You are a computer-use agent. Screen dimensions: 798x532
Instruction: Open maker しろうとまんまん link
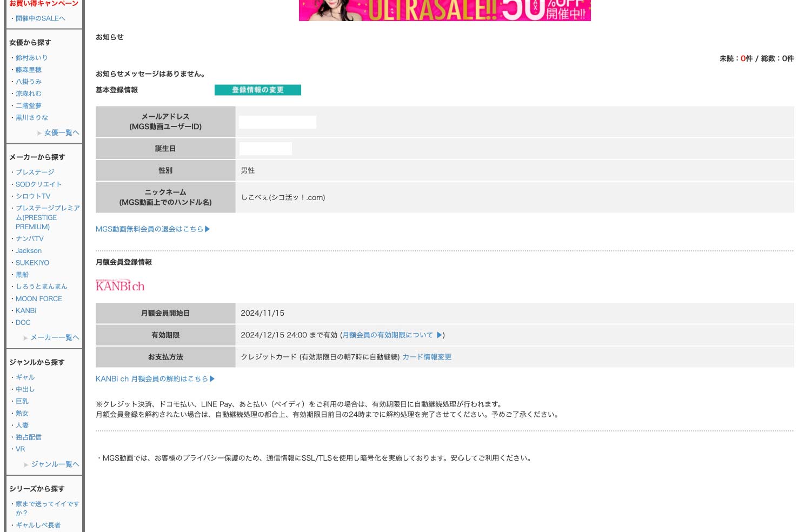pos(42,287)
